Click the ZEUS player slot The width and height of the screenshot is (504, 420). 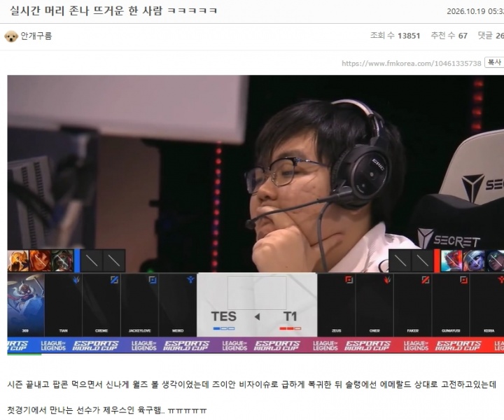[x=336, y=304]
